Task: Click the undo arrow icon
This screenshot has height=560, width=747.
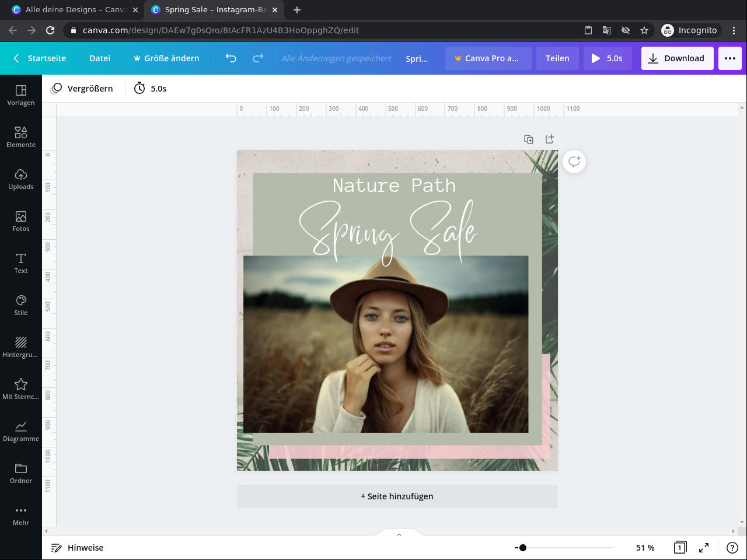Action: (x=231, y=58)
